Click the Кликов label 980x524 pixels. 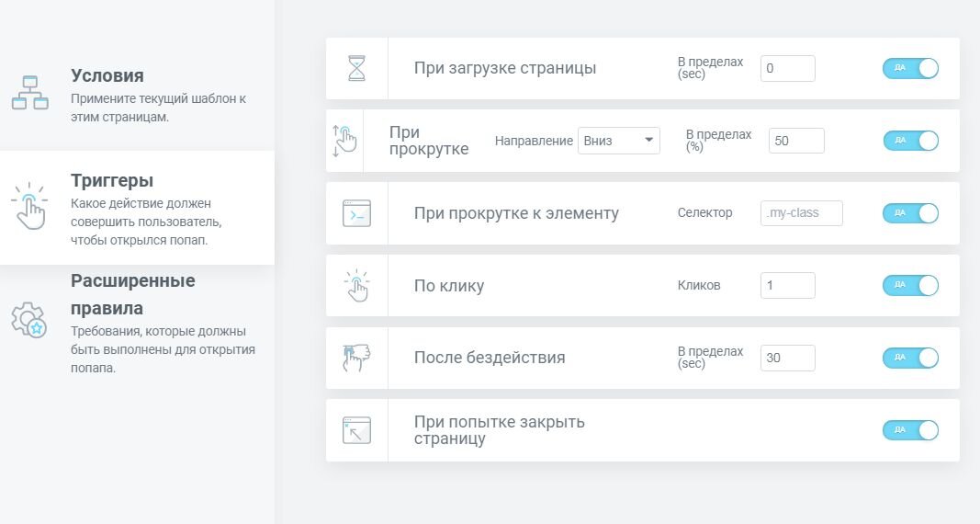tap(699, 285)
